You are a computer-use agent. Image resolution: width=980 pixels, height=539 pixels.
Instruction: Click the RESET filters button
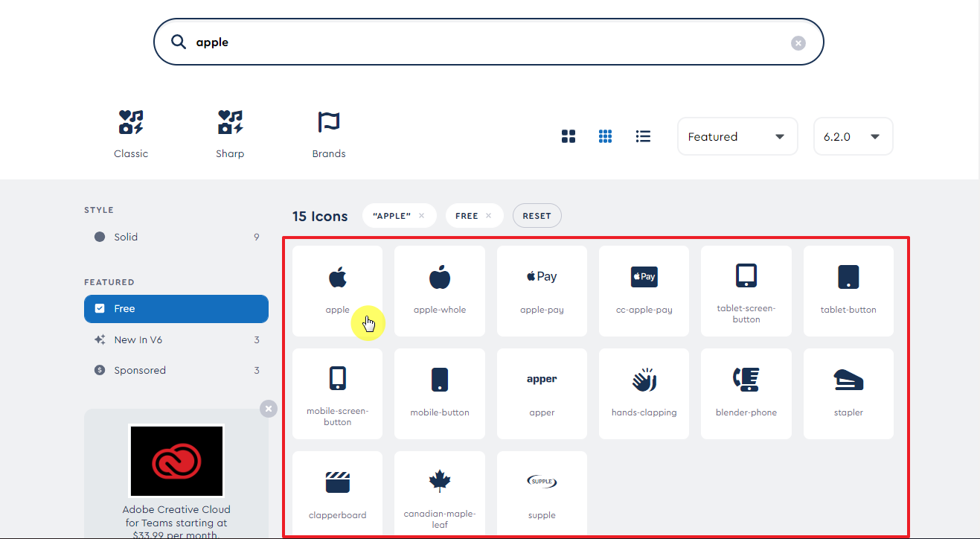coord(537,216)
